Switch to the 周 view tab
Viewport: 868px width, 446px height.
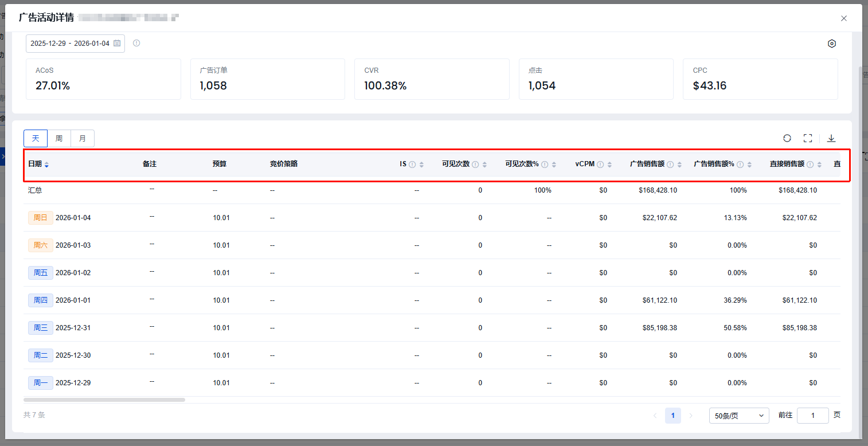point(59,138)
